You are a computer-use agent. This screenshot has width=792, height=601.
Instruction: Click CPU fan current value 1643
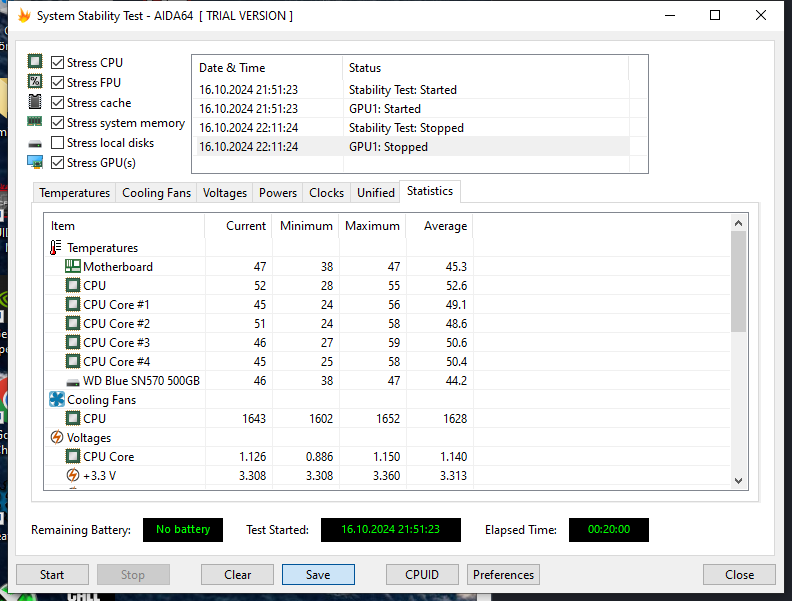coord(254,419)
